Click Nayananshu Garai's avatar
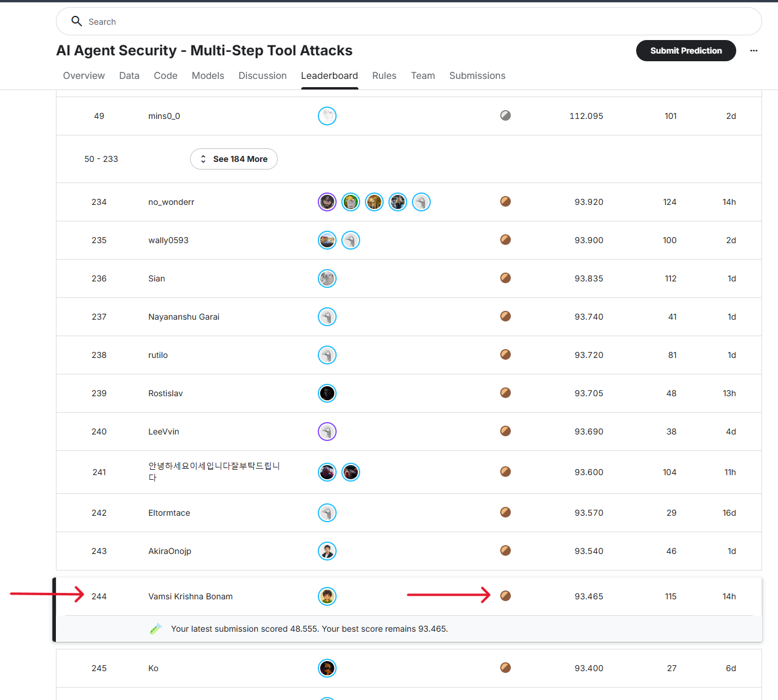 [327, 317]
